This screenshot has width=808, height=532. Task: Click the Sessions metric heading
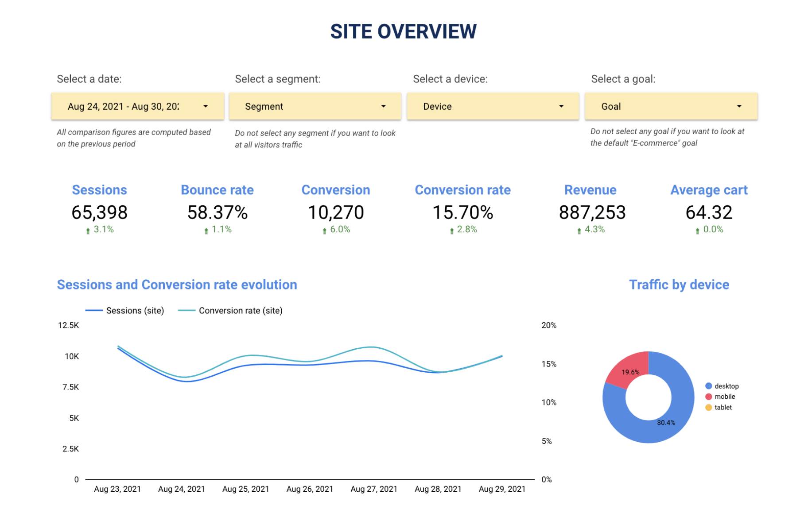(x=99, y=190)
